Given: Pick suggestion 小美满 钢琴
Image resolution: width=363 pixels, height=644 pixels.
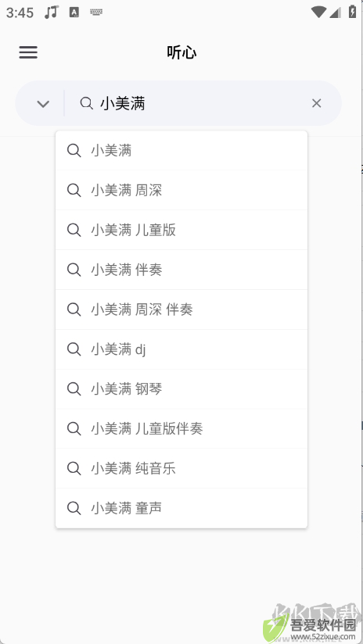Looking at the screenshot, I should point(181,389).
